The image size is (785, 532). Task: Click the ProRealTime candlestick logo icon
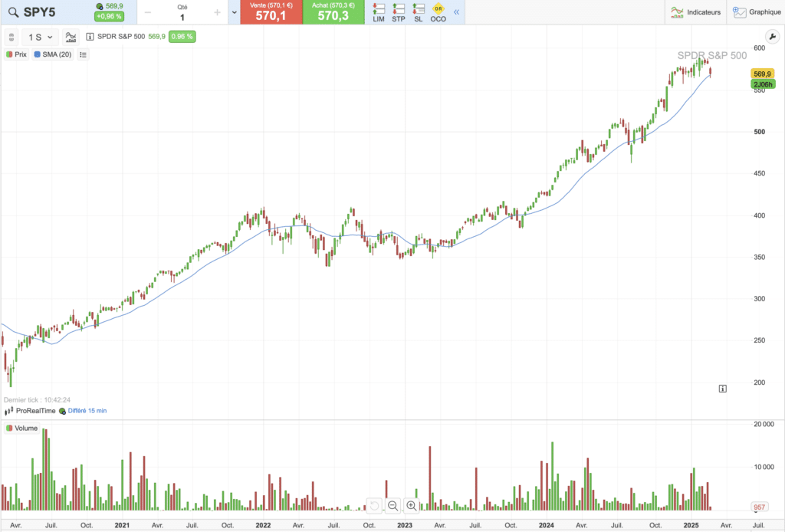pyautogui.click(x=8, y=411)
